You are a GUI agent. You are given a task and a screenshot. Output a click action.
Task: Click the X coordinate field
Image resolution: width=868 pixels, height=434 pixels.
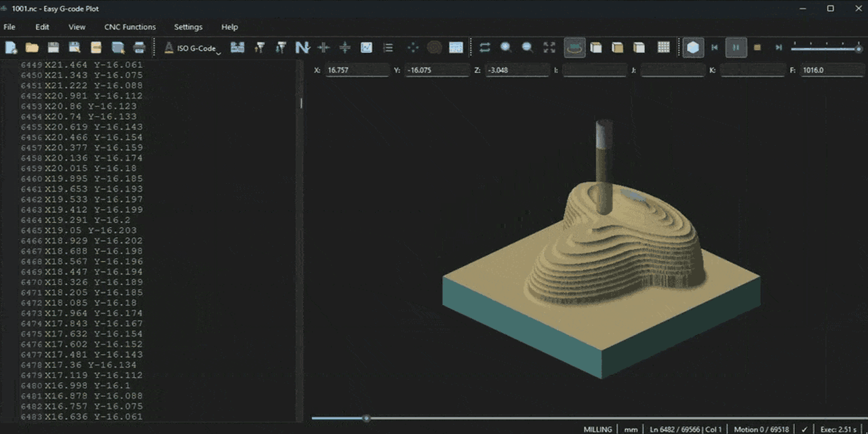tap(358, 70)
